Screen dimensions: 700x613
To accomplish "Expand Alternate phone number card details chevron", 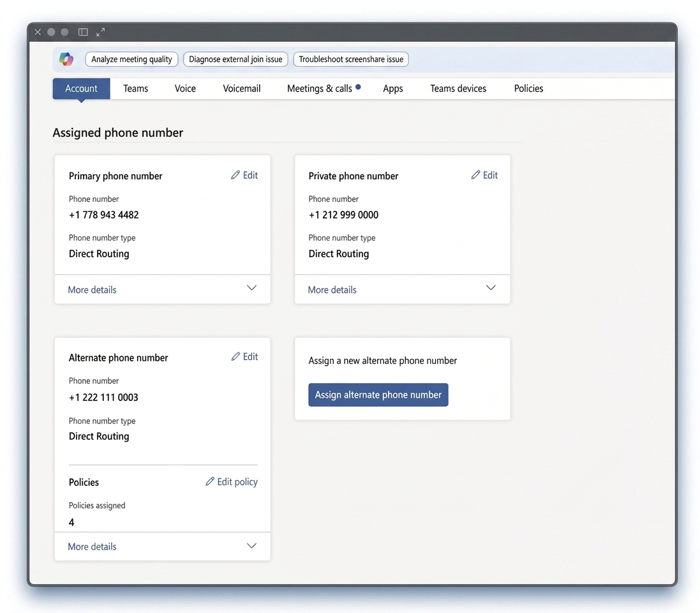I will tap(252, 545).
